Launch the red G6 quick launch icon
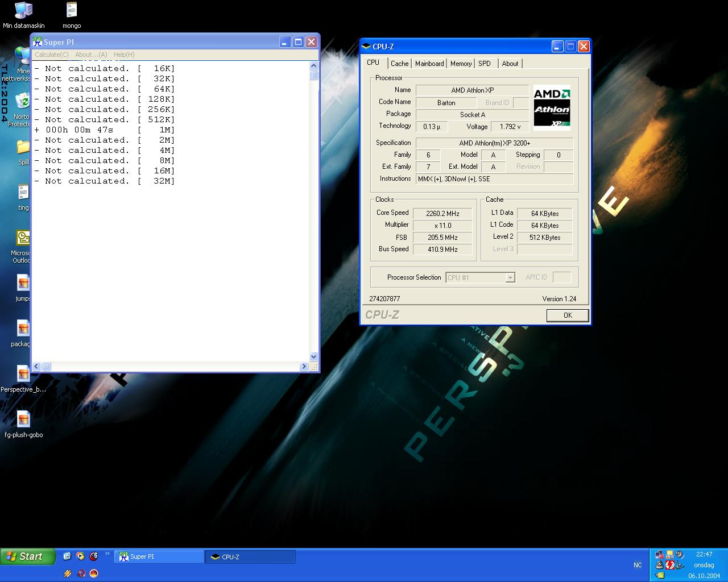 pos(94,556)
